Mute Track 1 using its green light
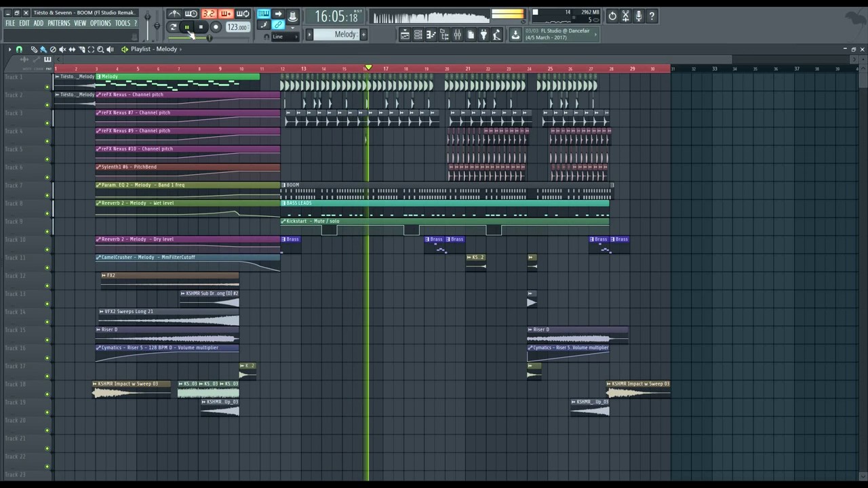The image size is (868, 488). [x=47, y=87]
